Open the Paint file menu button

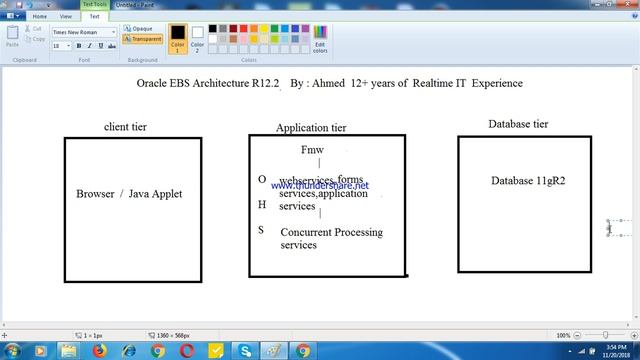[x=12, y=16]
